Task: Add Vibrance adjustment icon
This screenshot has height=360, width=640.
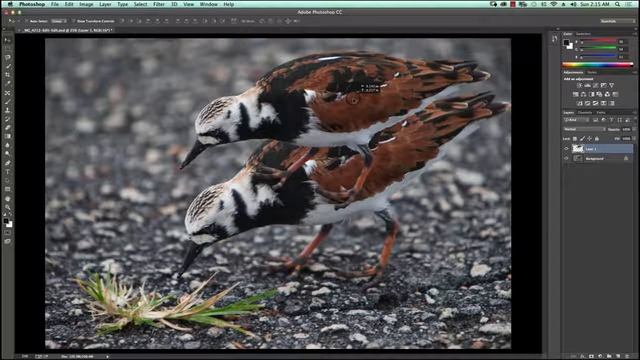Action: tap(611, 85)
